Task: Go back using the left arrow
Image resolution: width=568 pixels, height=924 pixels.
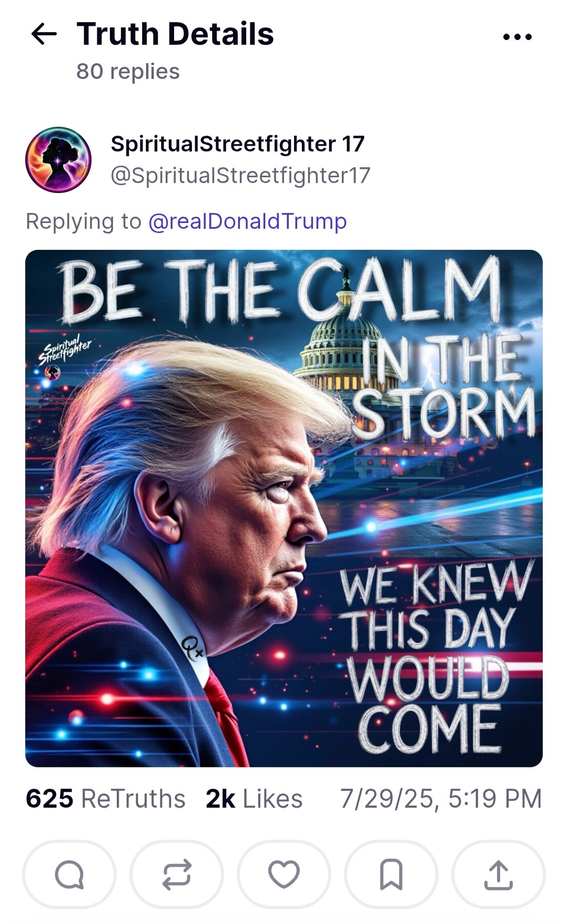Action: click(44, 35)
